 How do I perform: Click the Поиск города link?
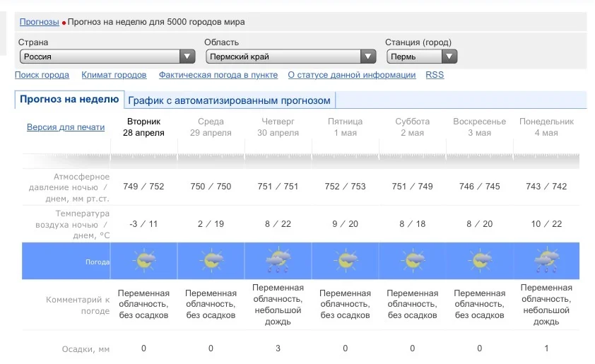click(42, 75)
